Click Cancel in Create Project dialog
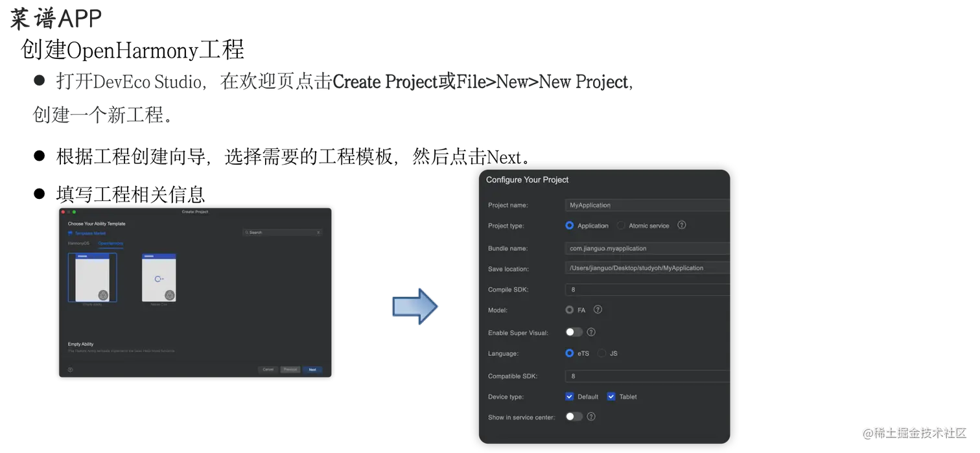The height and width of the screenshot is (453, 980). [x=268, y=369]
